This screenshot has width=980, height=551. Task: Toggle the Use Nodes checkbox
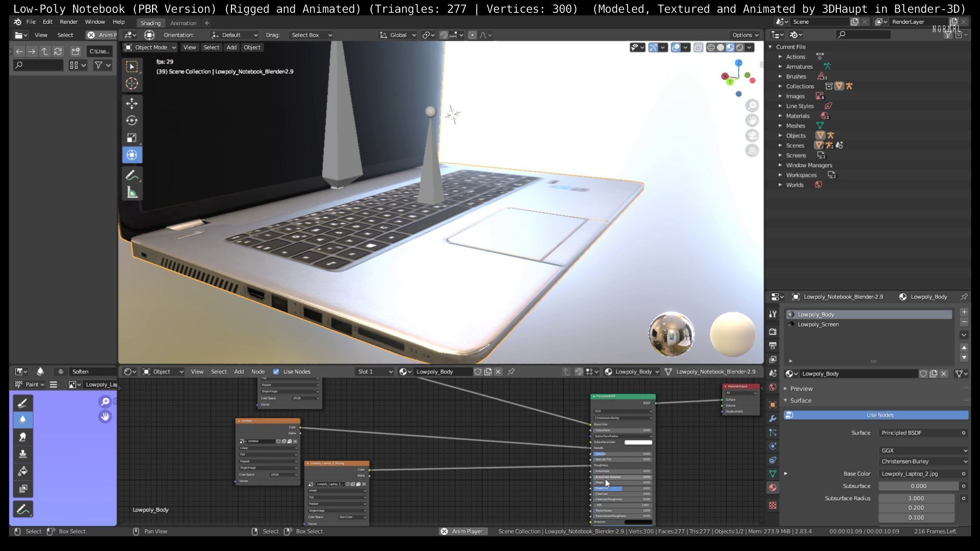pyautogui.click(x=276, y=372)
